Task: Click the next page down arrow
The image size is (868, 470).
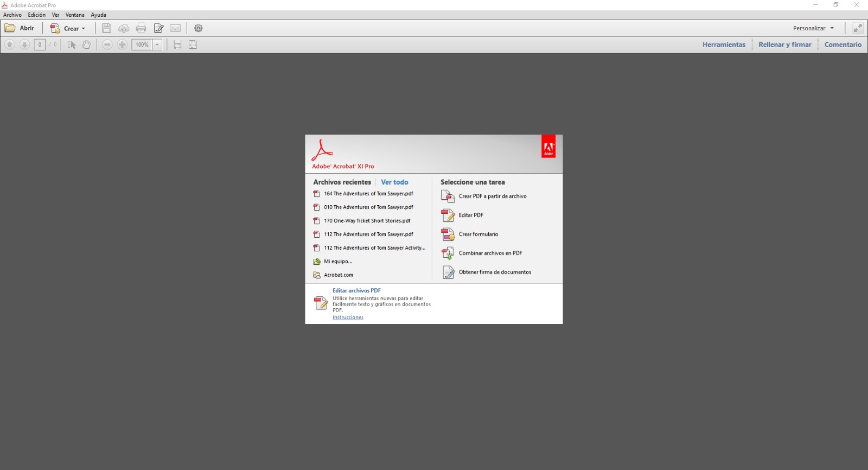Action: pos(24,45)
